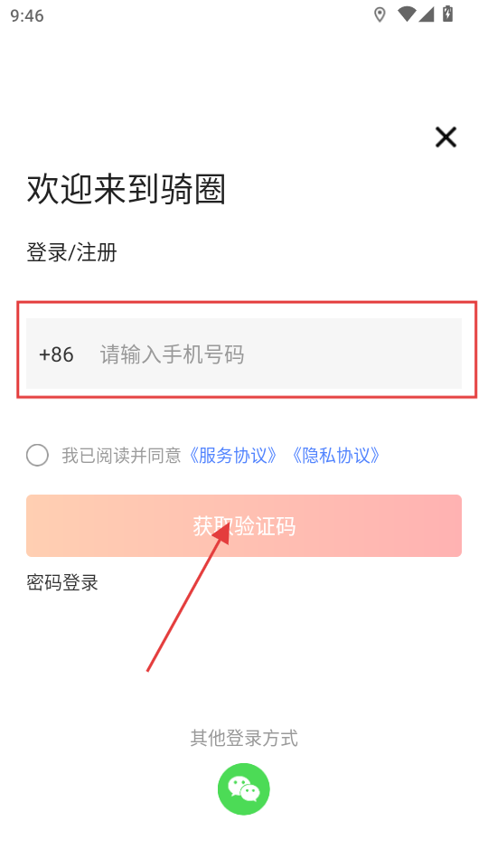Tap the 欢迎来到骑圈 heading
488x868 pixels.
[x=127, y=189]
